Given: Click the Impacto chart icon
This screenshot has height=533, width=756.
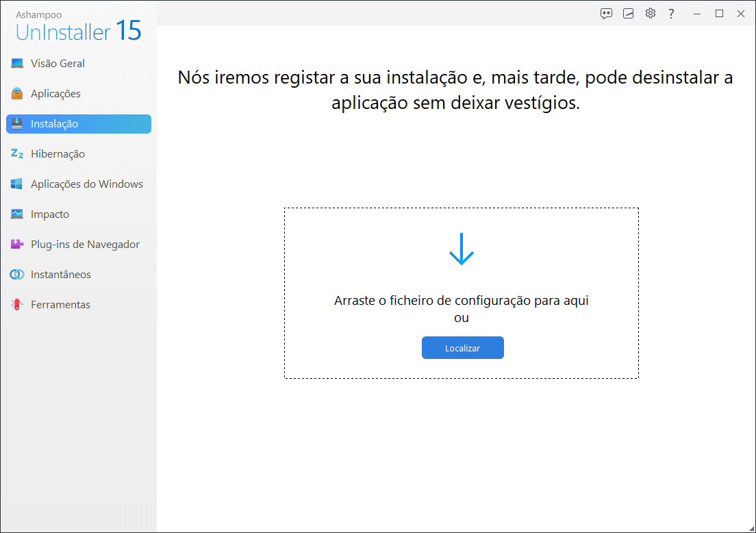Looking at the screenshot, I should (x=17, y=214).
